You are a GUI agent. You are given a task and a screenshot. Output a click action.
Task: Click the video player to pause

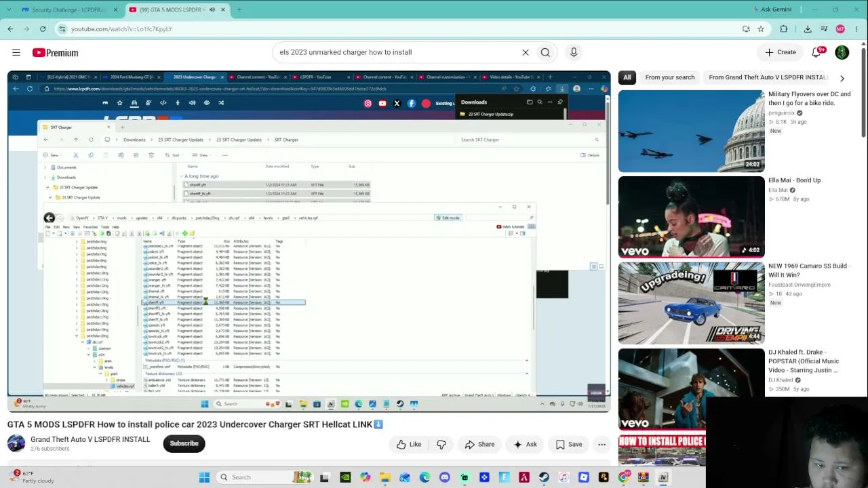coord(309,241)
